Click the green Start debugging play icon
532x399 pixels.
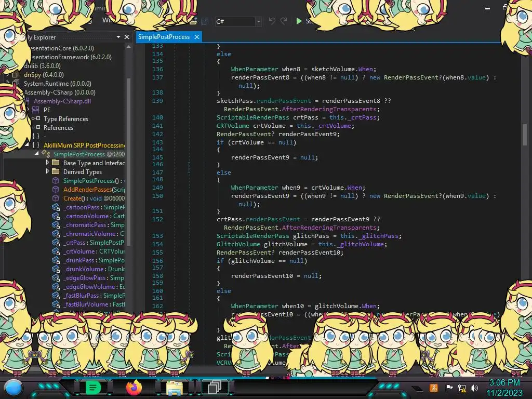(x=299, y=21)
